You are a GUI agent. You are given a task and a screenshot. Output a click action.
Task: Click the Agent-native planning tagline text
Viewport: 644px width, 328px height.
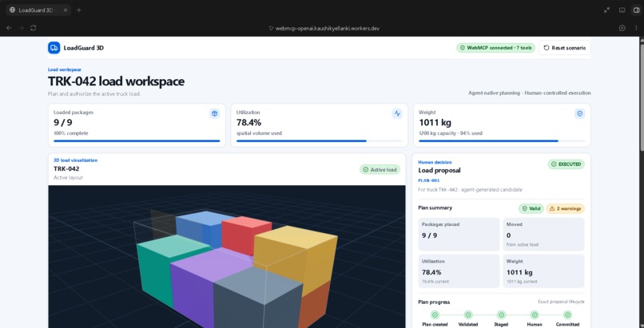click(x=530, y=93)
